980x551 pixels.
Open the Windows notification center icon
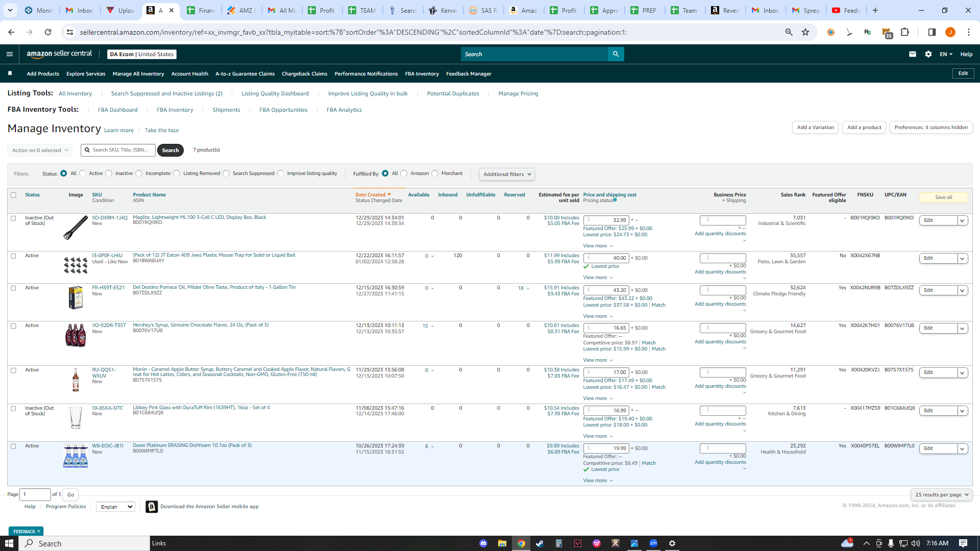[963, 543]
